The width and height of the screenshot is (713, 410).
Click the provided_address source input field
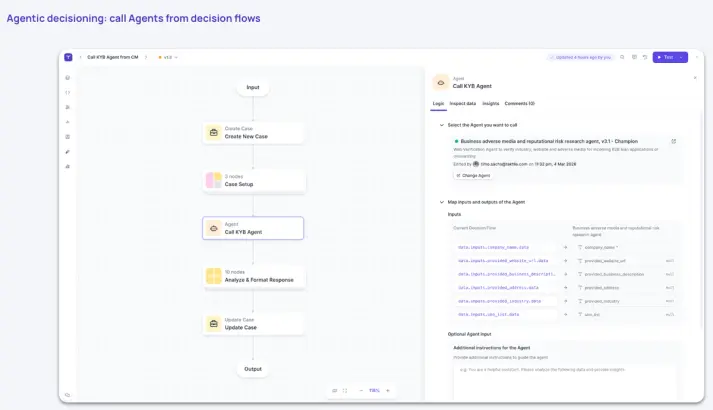[x=506, y=288]
